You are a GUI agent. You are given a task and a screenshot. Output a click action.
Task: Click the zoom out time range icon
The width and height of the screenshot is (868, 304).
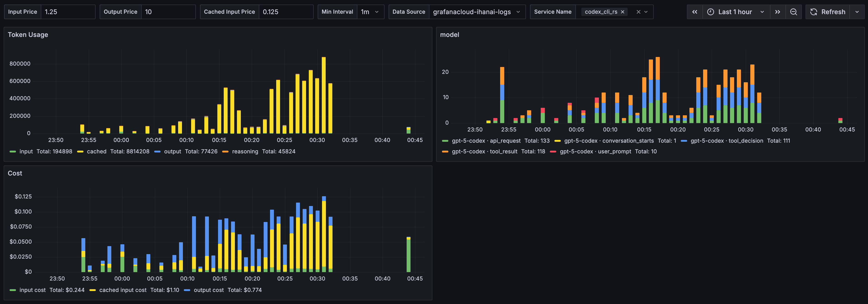(x=793, y=12)
